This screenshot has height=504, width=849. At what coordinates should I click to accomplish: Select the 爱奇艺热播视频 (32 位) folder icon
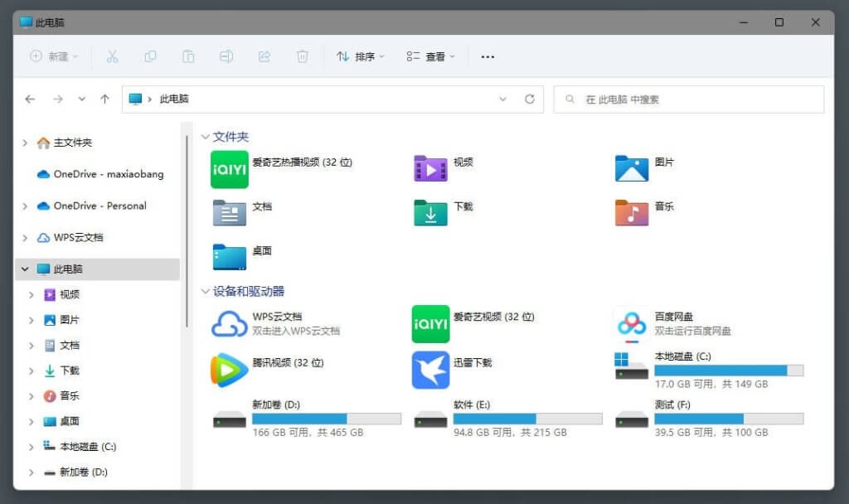(x=229, y=169)
